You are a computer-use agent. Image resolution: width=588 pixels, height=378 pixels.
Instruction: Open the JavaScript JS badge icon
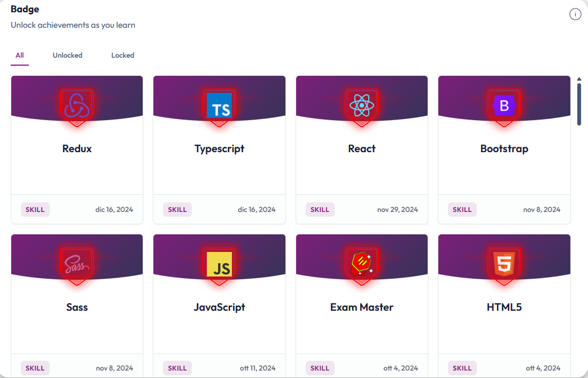(x=219, y=265)
